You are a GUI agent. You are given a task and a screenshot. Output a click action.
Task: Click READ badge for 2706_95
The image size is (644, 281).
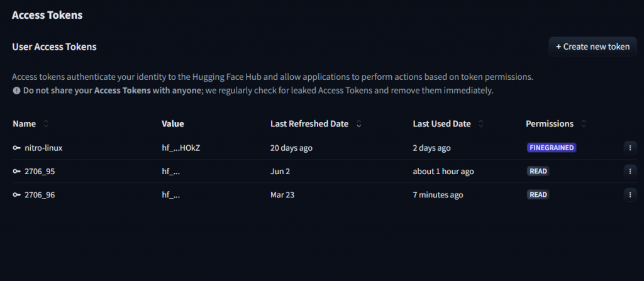point(538,171)
